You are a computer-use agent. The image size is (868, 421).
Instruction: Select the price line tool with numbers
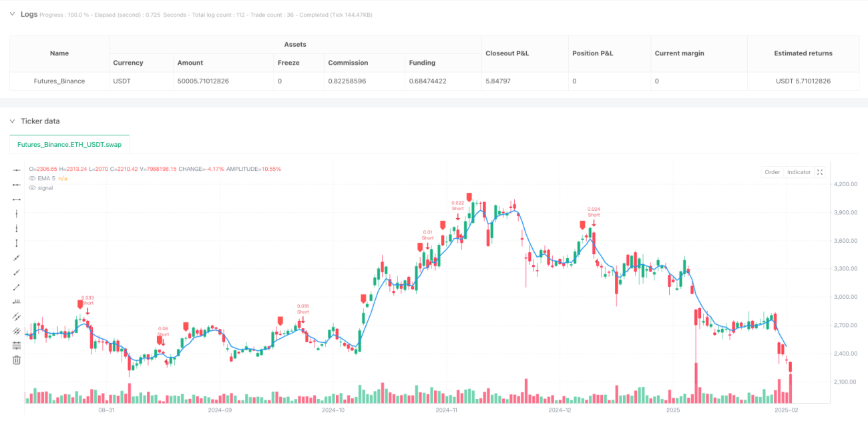[x=17, y=302]
